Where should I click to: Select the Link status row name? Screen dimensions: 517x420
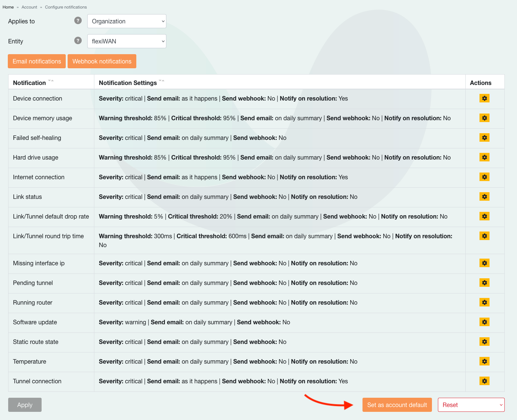pyautogui.click(x=27, y=197)
